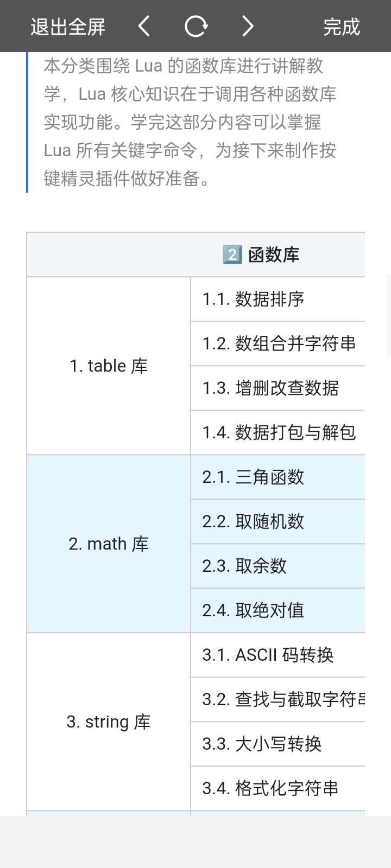Tap 退出全屏 to exit fullscreen
The width and height of the screenshot is (391, 868).
point(68,27)
